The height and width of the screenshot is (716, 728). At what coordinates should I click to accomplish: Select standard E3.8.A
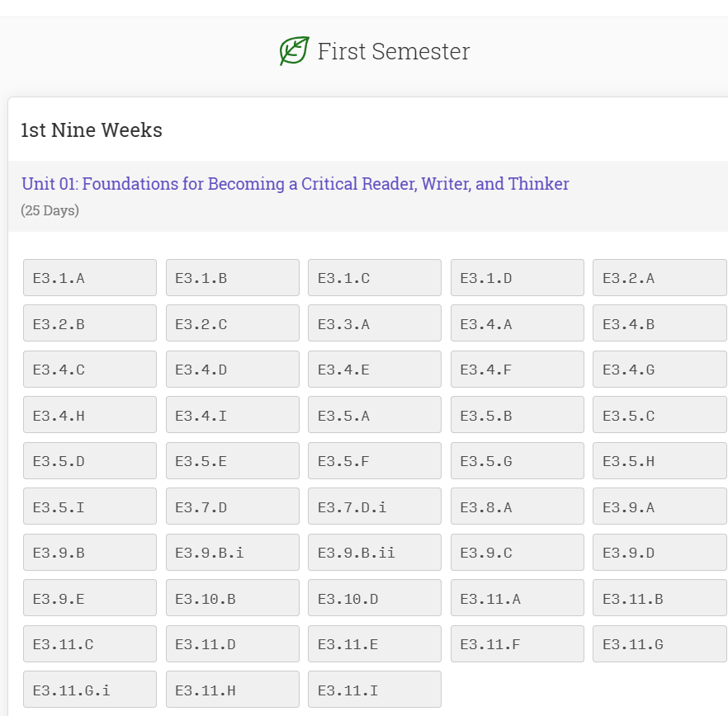pos(517,506)
